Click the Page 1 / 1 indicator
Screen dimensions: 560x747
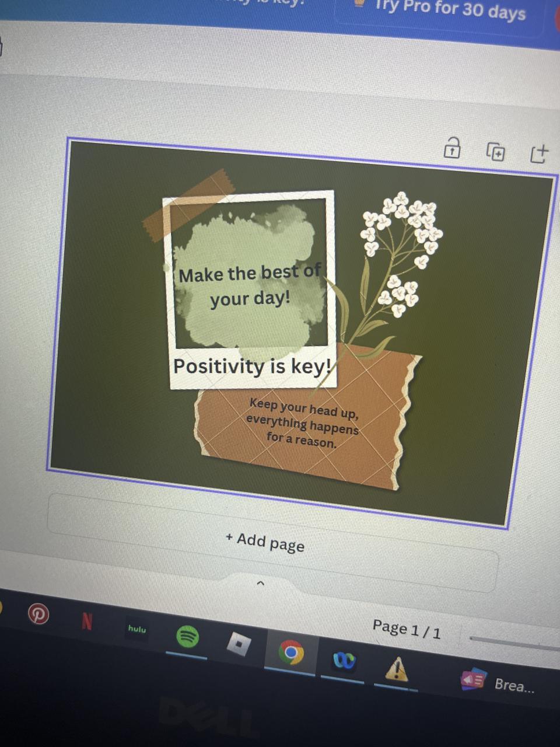(407, 629)
